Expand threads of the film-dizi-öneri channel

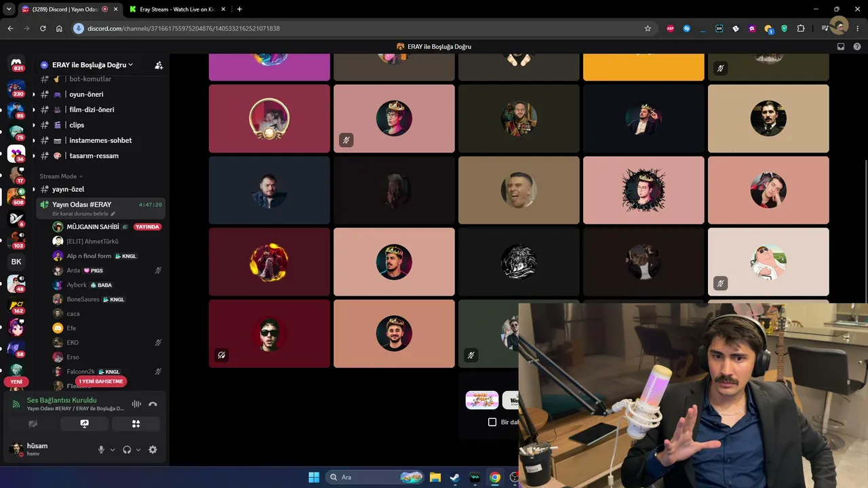click(34, 110)
